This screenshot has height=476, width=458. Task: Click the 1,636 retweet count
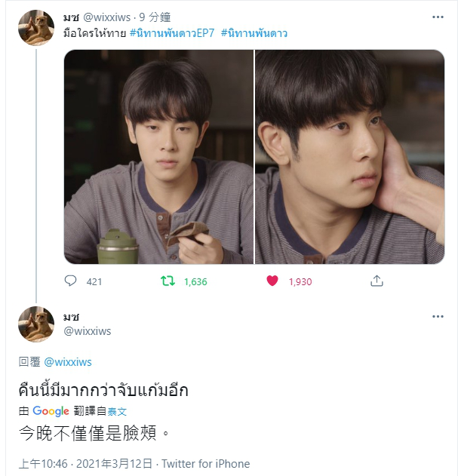pyautogui.click(x=195, y=281)
